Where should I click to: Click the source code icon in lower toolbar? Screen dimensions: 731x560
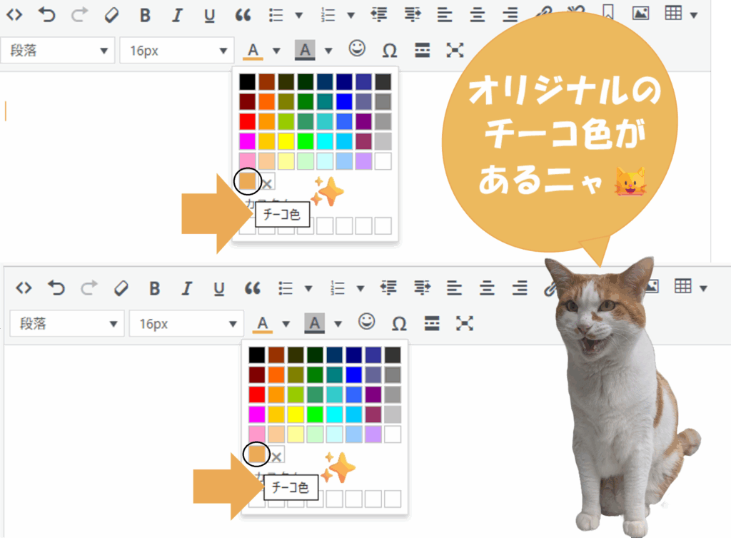tap(24, 287)
